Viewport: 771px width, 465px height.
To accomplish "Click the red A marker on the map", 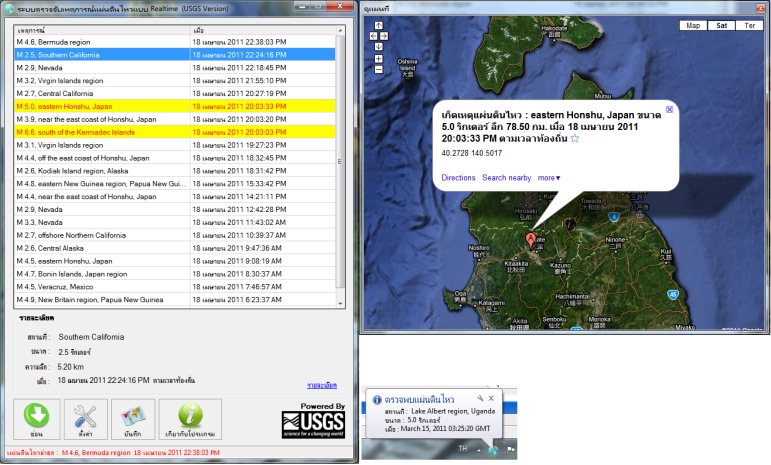I will [530, 240].
